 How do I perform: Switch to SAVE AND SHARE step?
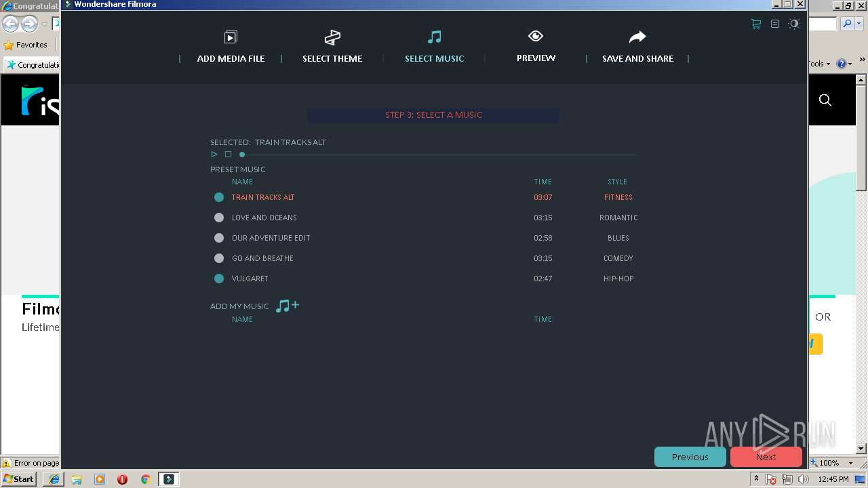(x=638, y=58)
